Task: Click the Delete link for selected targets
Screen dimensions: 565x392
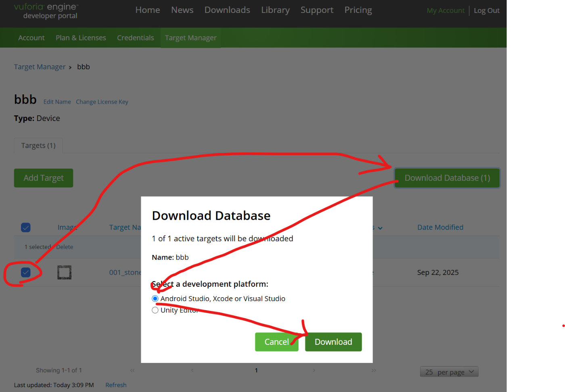Action: [x=65, y=247]
